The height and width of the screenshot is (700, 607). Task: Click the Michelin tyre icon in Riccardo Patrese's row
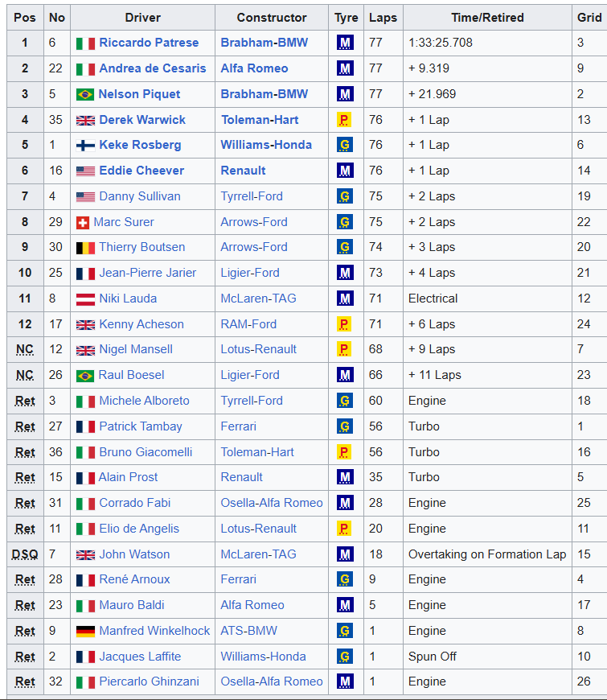[345, 43]
